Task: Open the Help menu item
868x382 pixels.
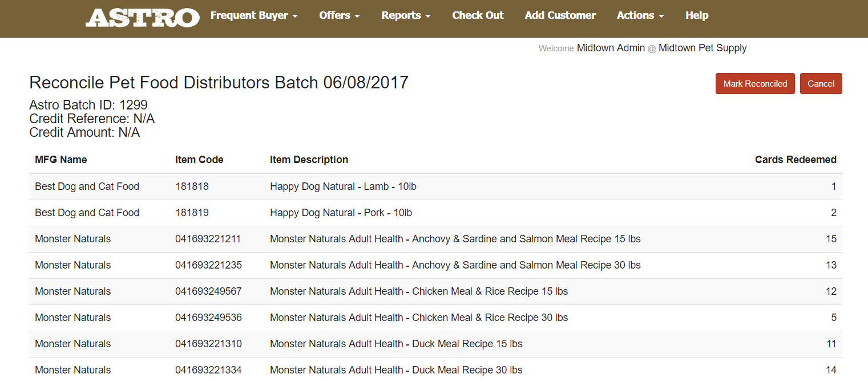Action: (697, 15)
